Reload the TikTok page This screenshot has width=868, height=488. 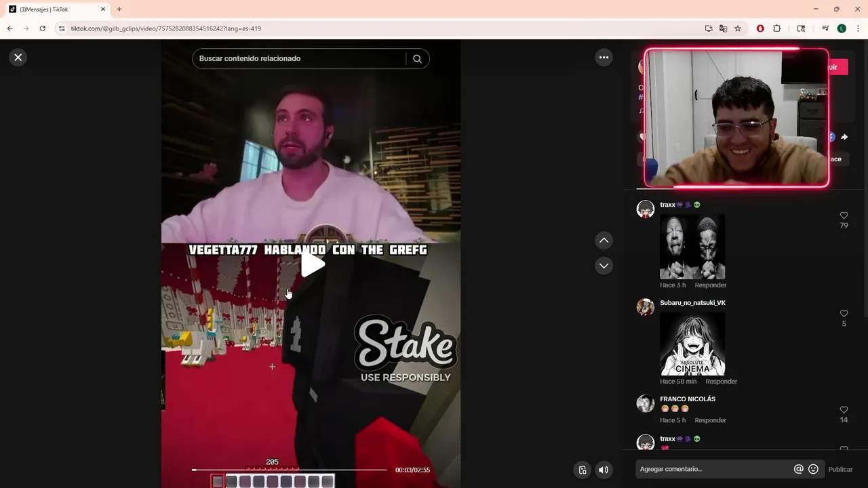coord(42,28)
